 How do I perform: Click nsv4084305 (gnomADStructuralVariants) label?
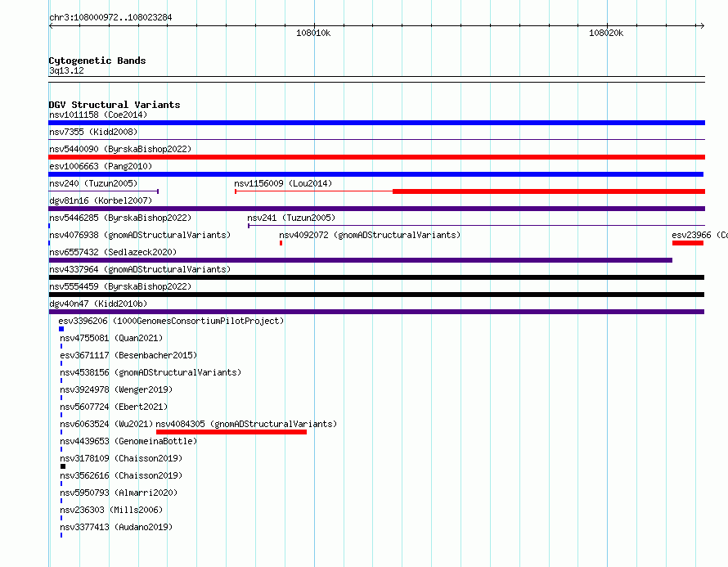pyautogui.click(x=246, y=424)
